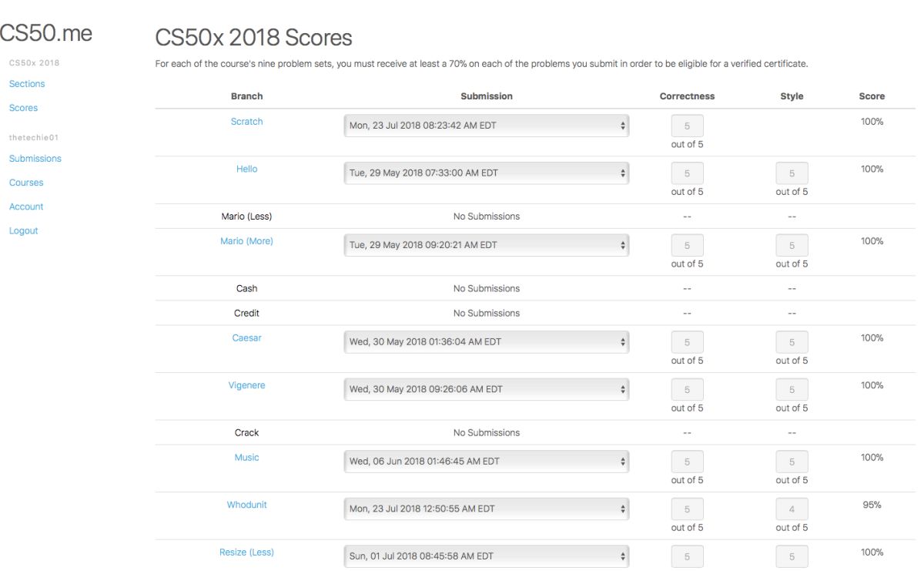Select the Credit branch name text
This screenshot has height=571, width=924.
click(x=246, y=314)
